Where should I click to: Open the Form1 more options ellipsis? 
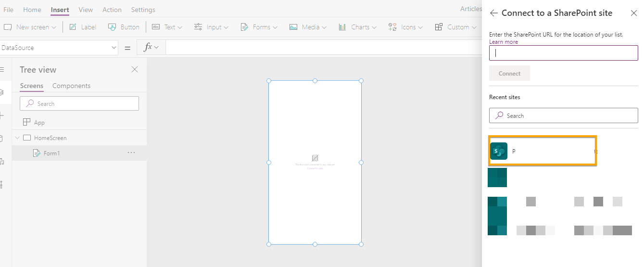coord(131,153)
